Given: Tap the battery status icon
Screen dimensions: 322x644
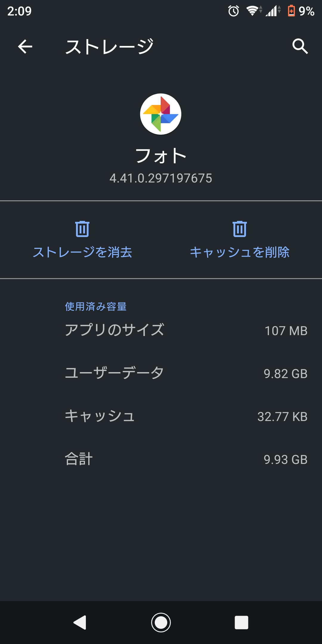Looking at the screenshot, I should [291, 11].
